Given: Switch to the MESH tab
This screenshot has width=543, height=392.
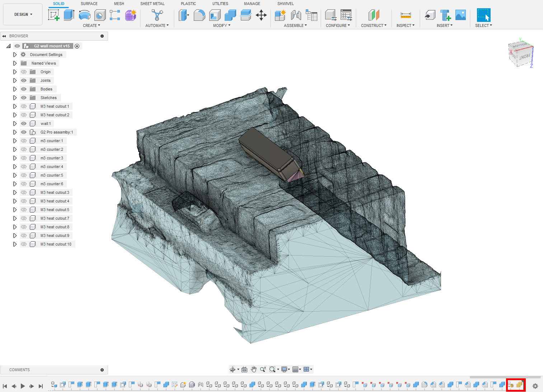Looking at the screenshot, I should pos(119,4).
